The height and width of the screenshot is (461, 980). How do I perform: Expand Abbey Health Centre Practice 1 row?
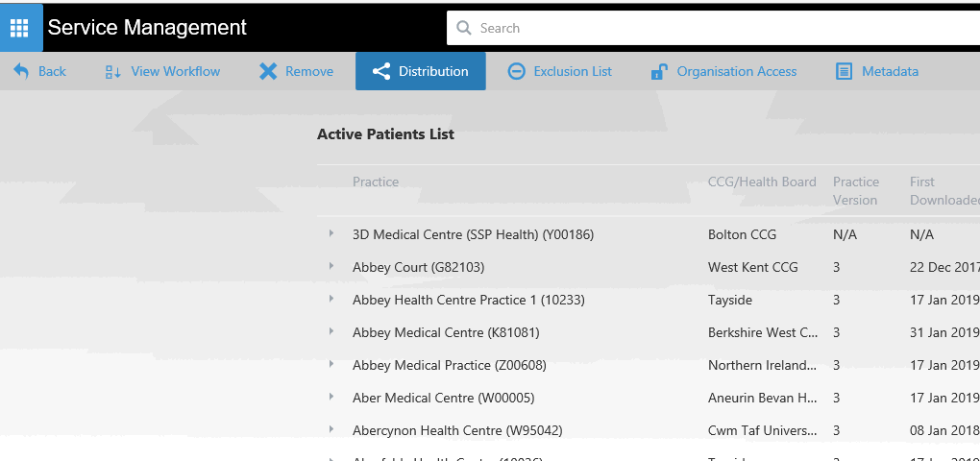(331, 299)
